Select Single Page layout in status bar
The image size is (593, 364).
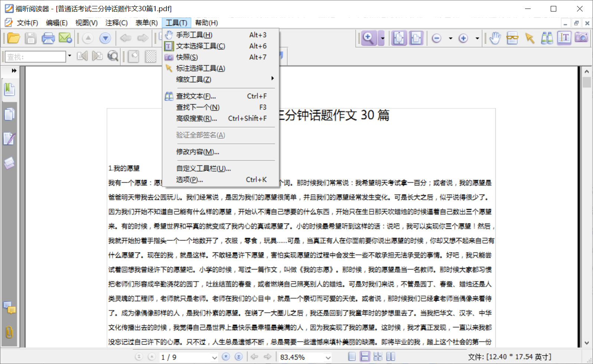pos(352,357)
